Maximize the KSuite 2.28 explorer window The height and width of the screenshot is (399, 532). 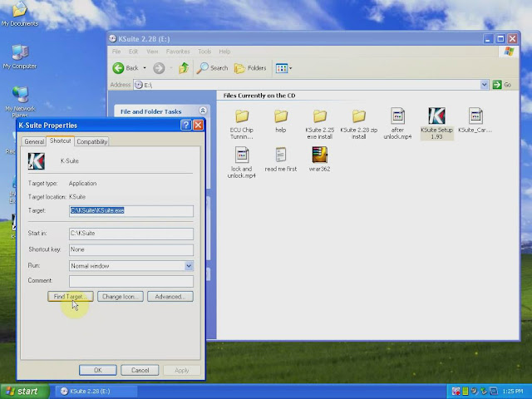(500, 39)
